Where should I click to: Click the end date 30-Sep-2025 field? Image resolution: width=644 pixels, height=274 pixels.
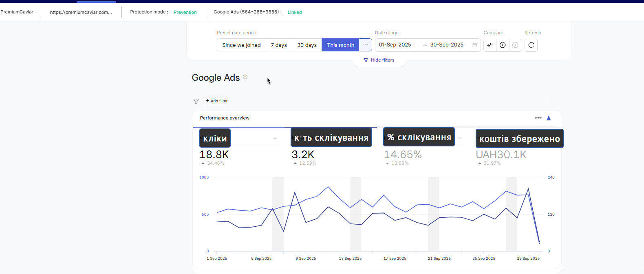pyautogui.click(x=447, y=45)
